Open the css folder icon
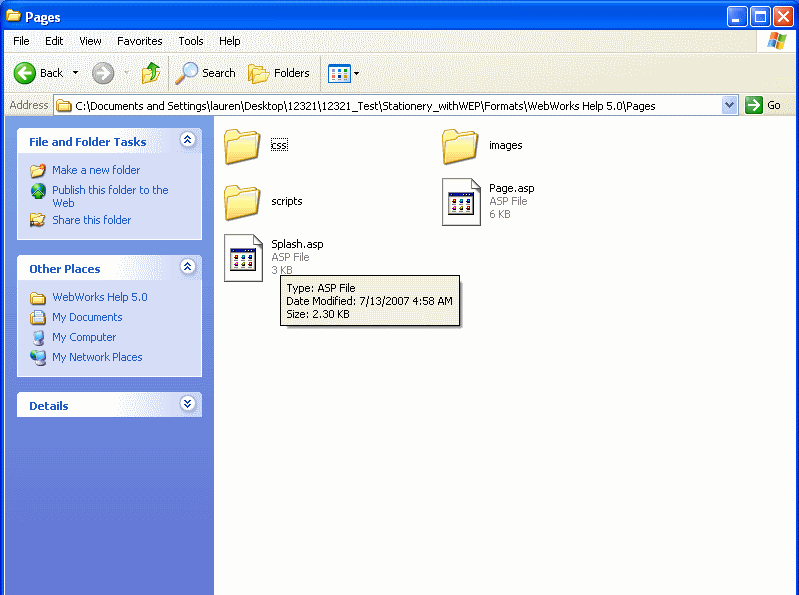 point(242,147)
